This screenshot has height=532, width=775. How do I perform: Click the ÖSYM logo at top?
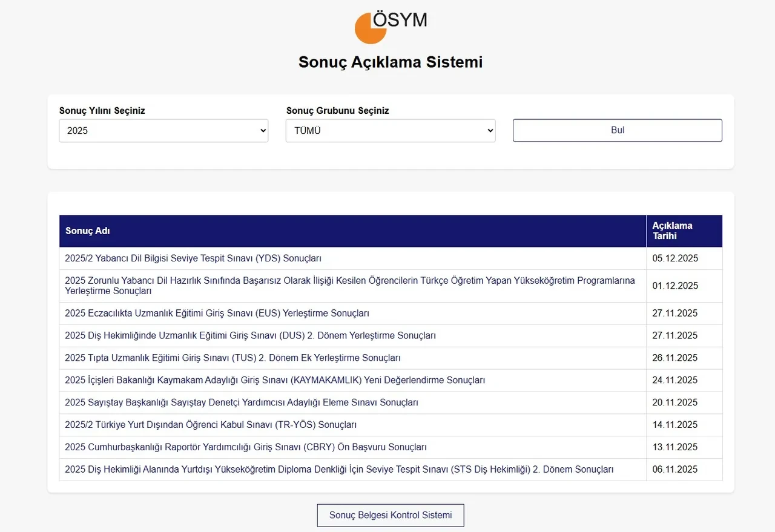tap(391, 26)
